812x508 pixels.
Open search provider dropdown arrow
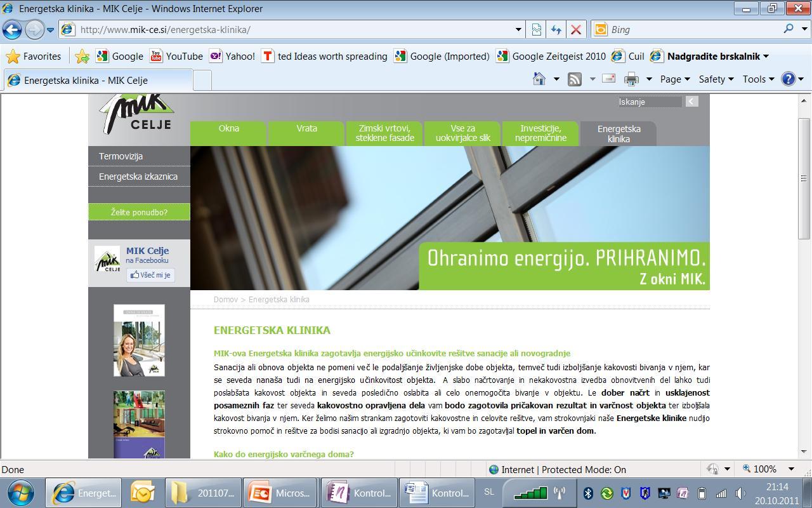[x=804, y=29]
